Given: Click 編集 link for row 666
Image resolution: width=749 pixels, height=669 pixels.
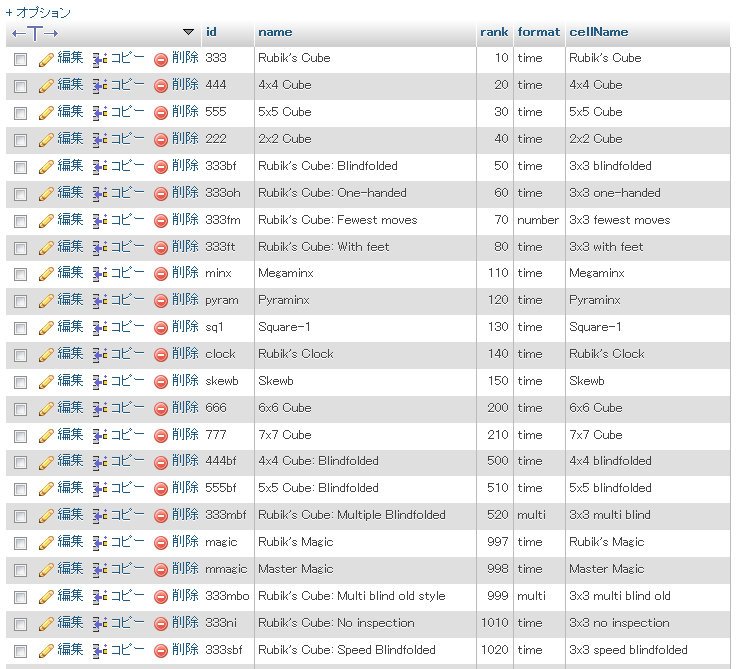Looking at the screenshot, I should coord(70,407).
